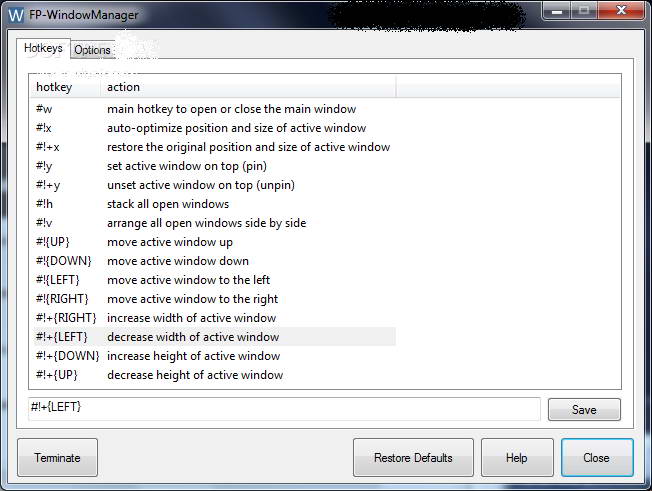Select 'move active window down' row
Screen dimensions: 652x491
pos(214,261)
